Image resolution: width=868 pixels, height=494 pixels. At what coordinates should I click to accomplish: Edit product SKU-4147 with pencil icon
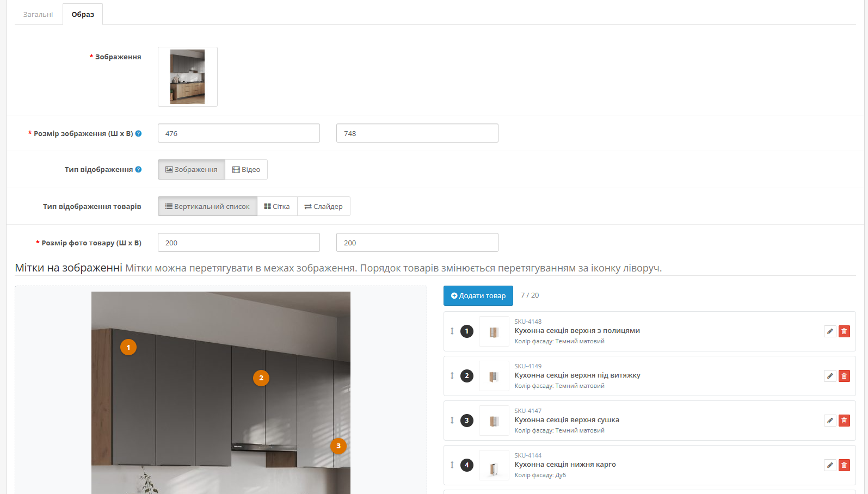(830, 421)
